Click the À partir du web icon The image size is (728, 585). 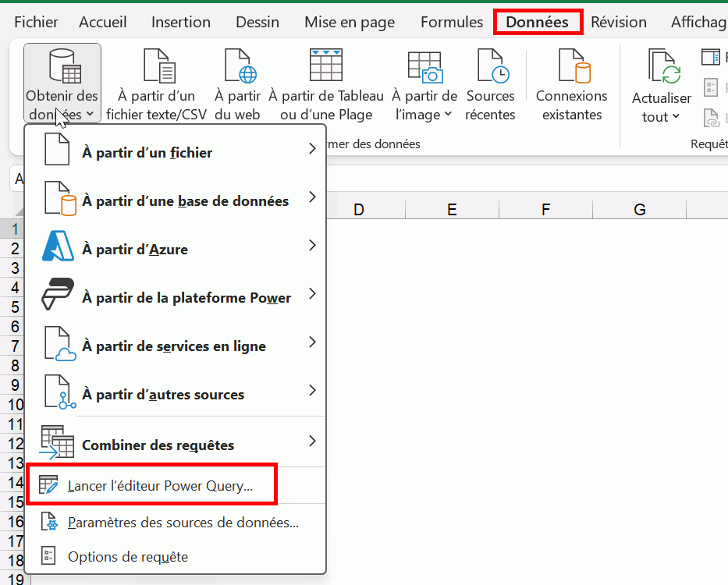[237, 66]
